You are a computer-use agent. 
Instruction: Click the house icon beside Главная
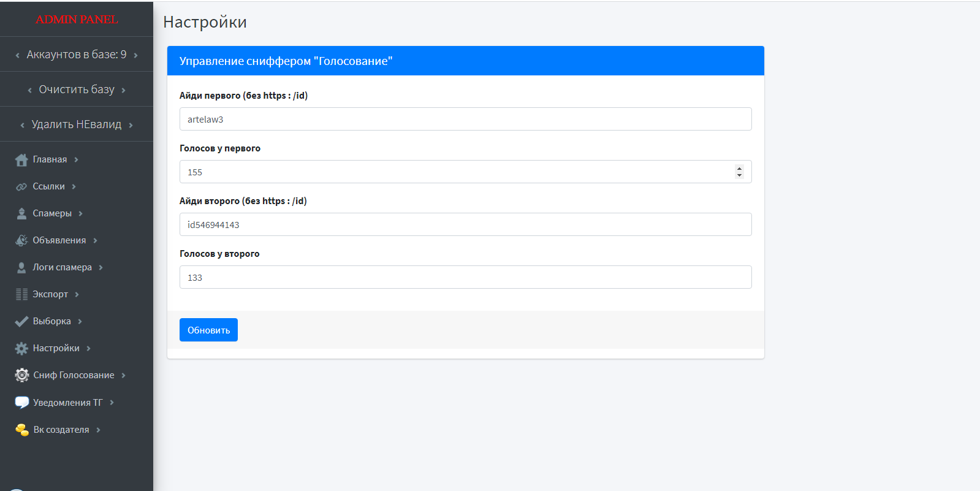point(21,160)
